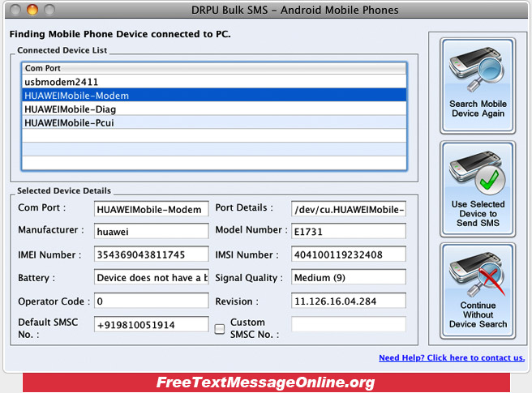
Task: Click the Signal Quality field Medium (9)
Action: 349,277
